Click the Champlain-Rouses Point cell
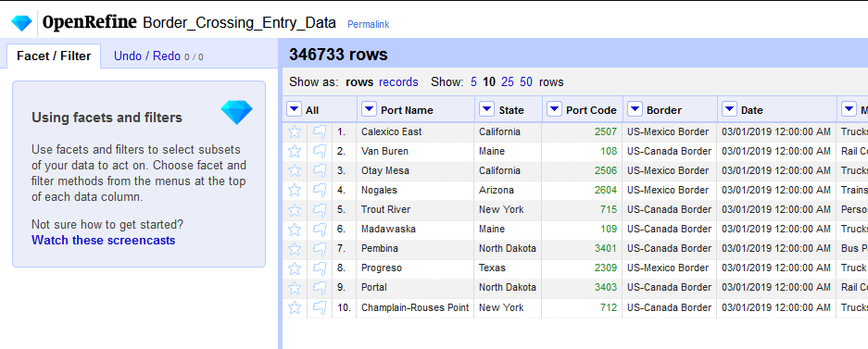Image resolution: width=868 pixels, height=349 pixels. (415, 307)
